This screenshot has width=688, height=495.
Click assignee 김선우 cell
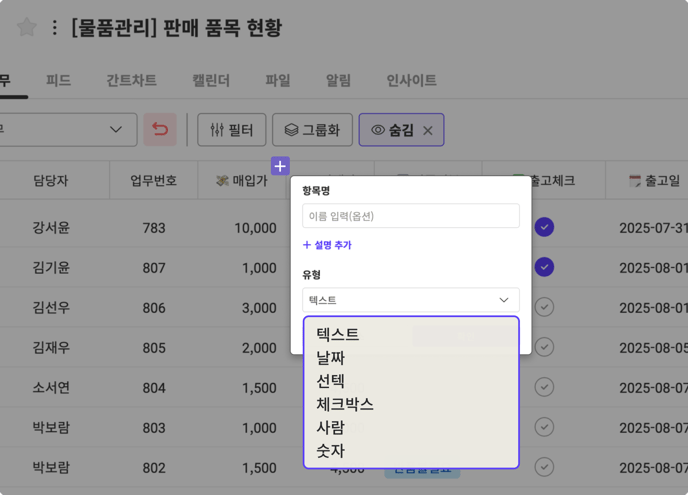tap(51, 308)
